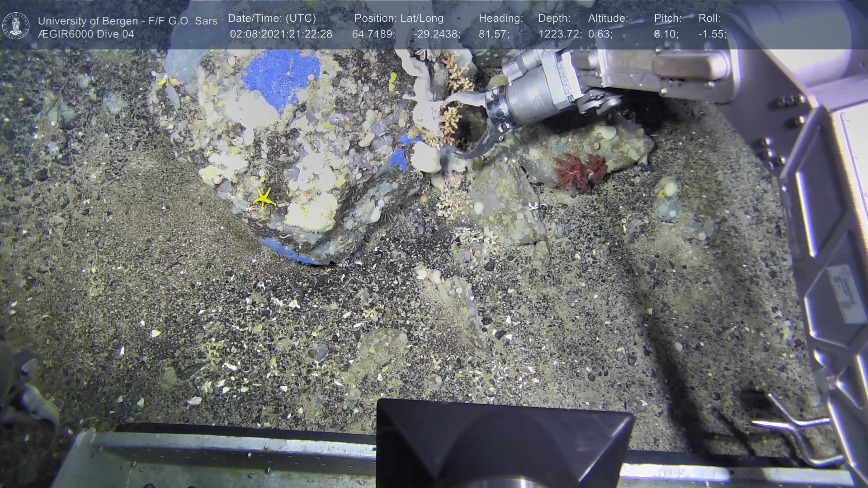Click the yellow starfish on the rock
This screenshot has width=868, height=488.
coord(264,198)
